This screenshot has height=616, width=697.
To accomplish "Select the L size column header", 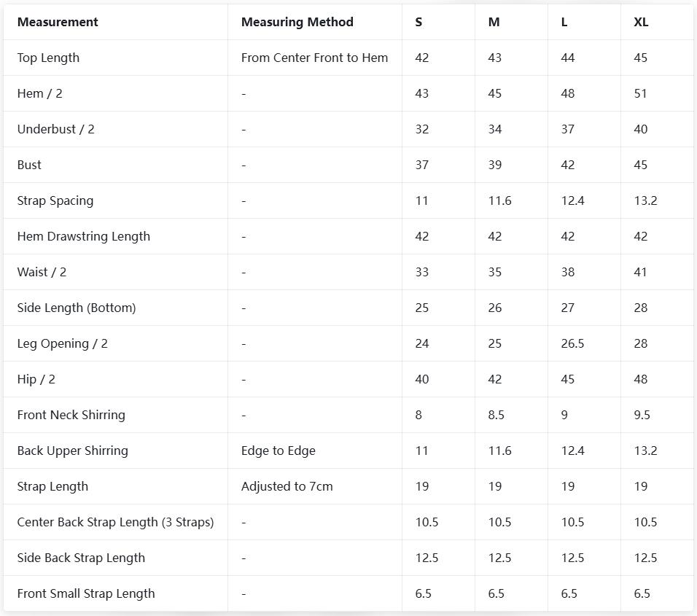I will pyautogui.click(x=564, y=22).
